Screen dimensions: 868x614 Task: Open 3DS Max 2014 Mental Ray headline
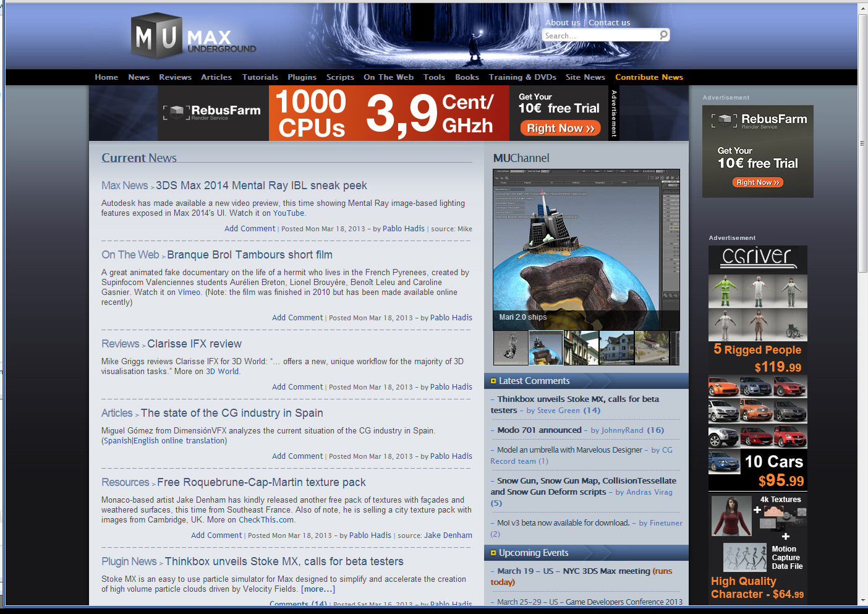[261, 185]
